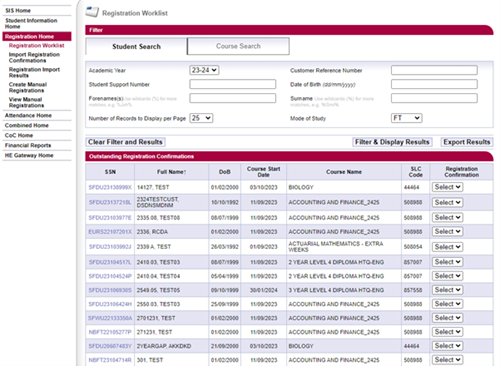Go to Import Registration Confirmations
The image size is (500, 366).
pos(34,57)
